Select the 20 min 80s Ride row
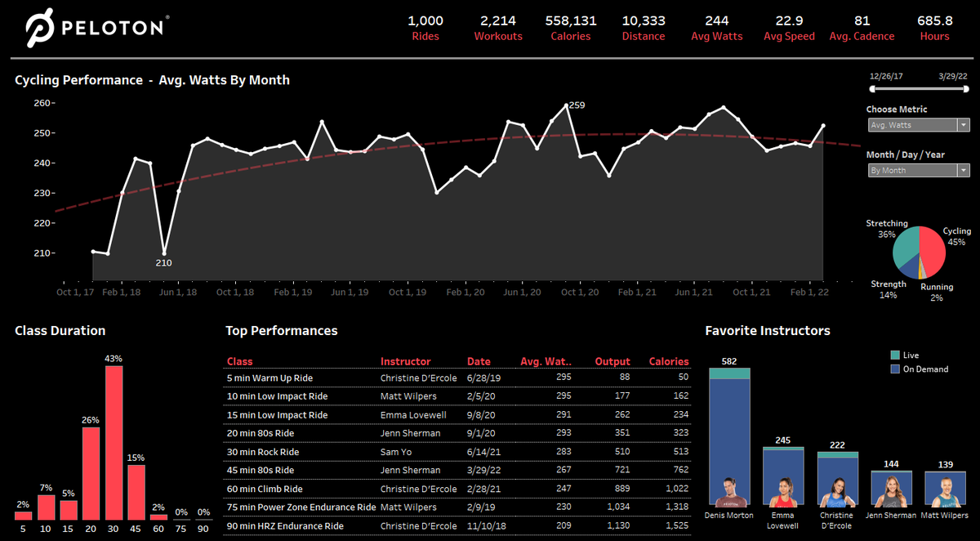Screen dimensions: 980x541 pyautogui.click(x=457, y=433)
